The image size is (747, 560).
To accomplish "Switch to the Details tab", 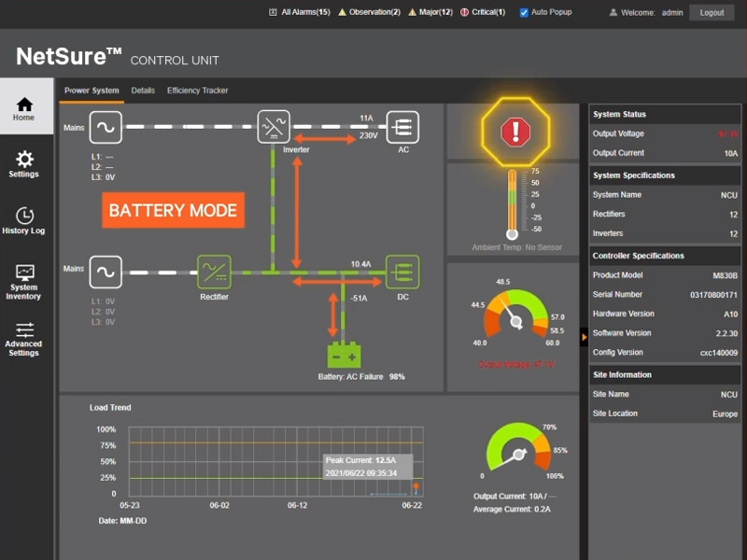I will click(x=143, y=91).
